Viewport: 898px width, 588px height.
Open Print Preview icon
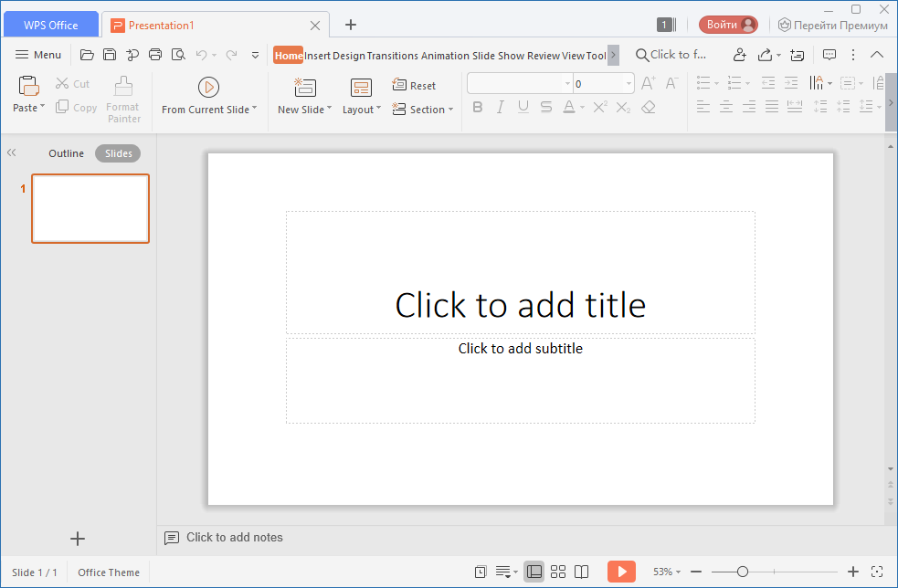(178, 55)
